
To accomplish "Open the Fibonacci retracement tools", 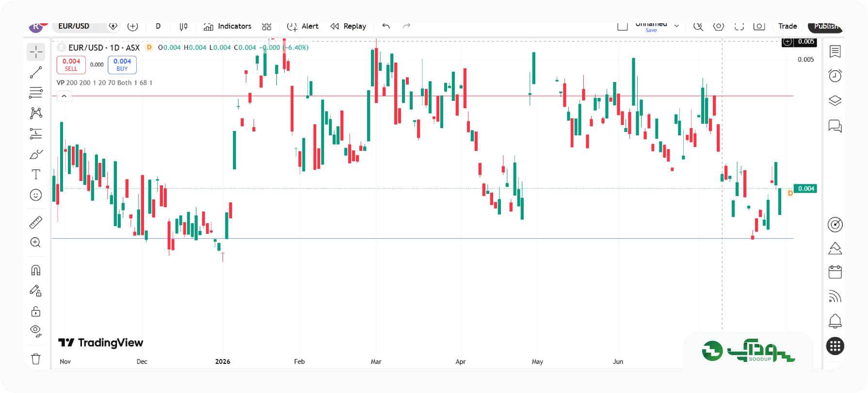I will (x=36, y=93).
